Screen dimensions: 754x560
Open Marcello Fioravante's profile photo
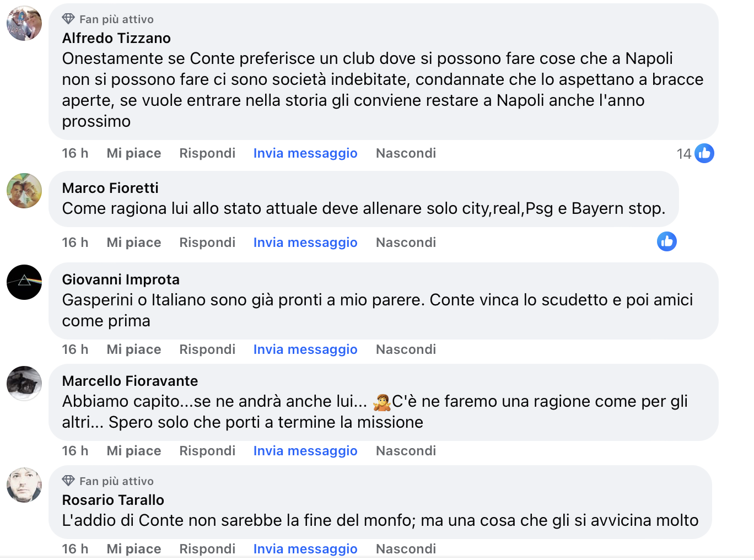pyautogui.click(x=24, y=383)
